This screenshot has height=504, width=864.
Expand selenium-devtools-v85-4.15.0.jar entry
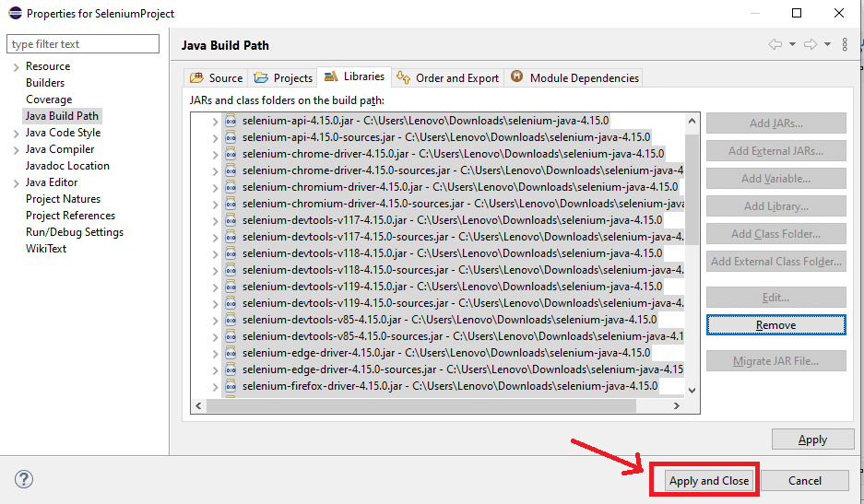216,321
